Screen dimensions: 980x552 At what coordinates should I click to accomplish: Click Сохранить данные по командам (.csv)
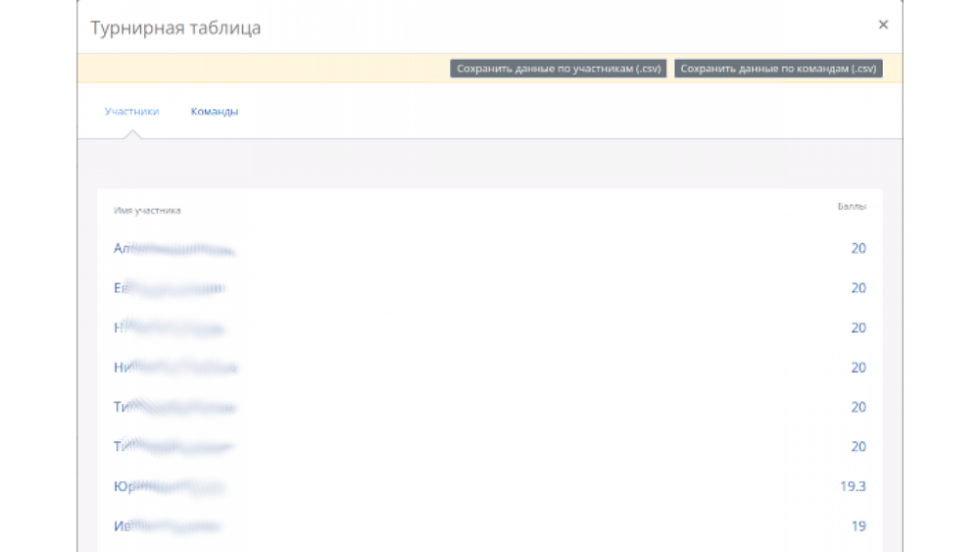click(778, 69)
